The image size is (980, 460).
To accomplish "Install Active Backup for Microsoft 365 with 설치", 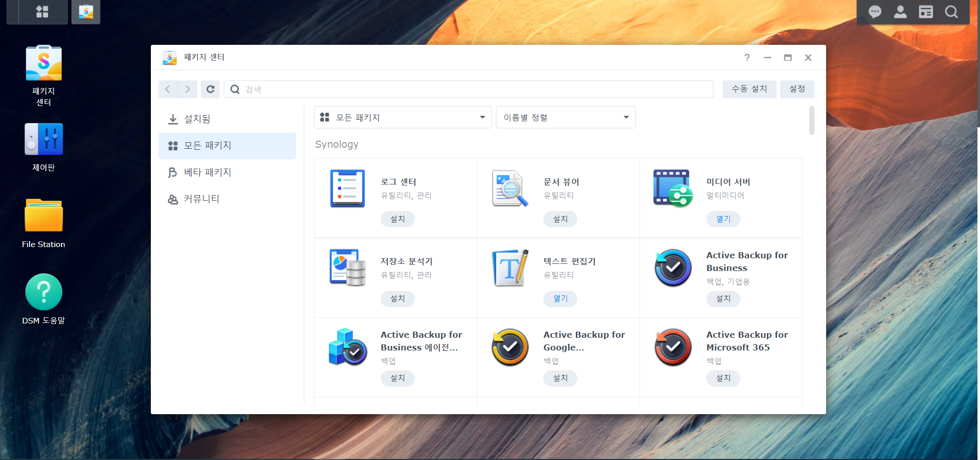I will coord(723,378).
